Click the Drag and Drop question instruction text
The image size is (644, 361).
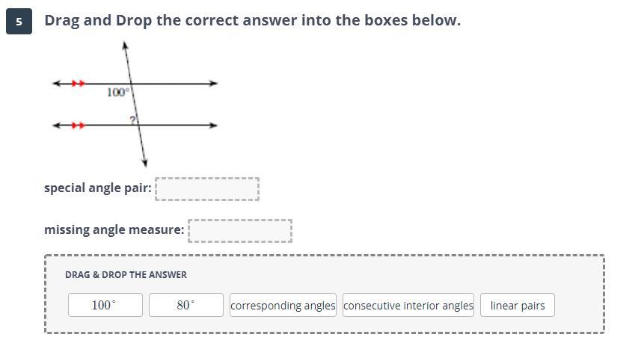tap(252, 20)
